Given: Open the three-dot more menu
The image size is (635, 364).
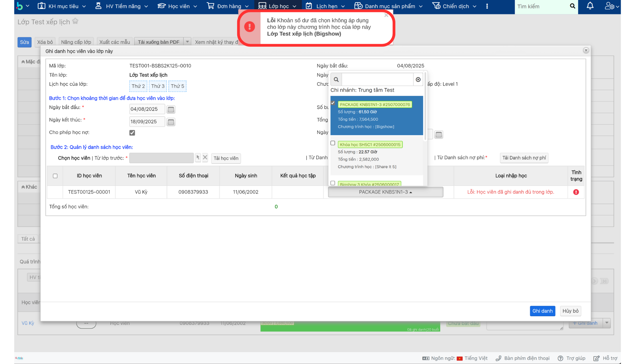Looking at the screenshot, I should [487, 6].
